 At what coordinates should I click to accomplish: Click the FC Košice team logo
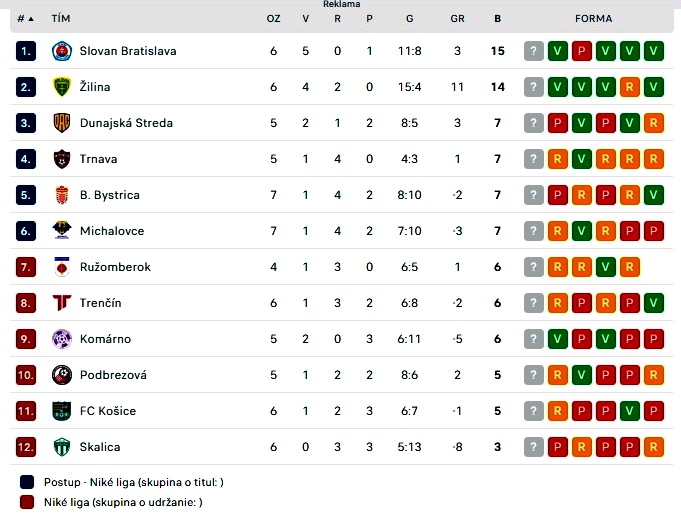pos(62,411)
